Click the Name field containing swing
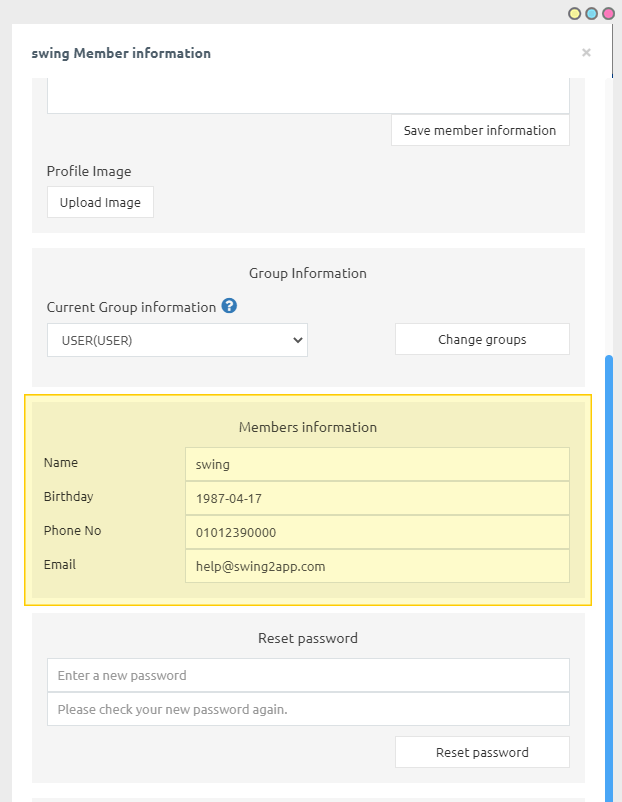The image size is (622, 802). coord(377,464)
